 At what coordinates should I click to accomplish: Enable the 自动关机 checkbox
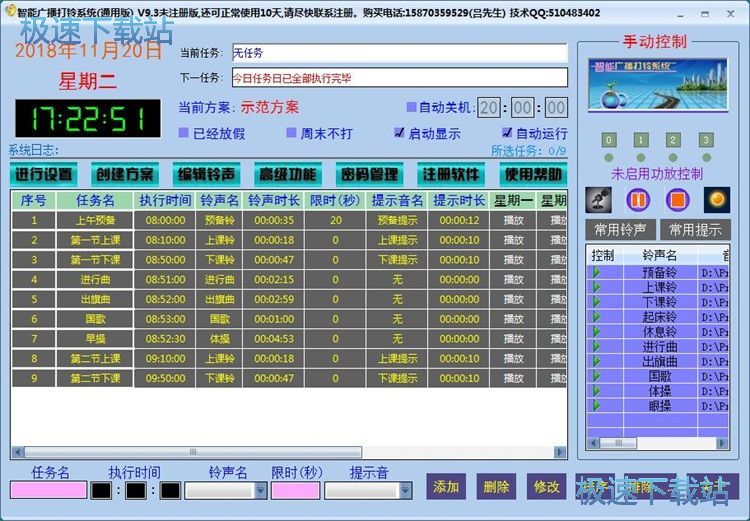(x=411, y=107)
